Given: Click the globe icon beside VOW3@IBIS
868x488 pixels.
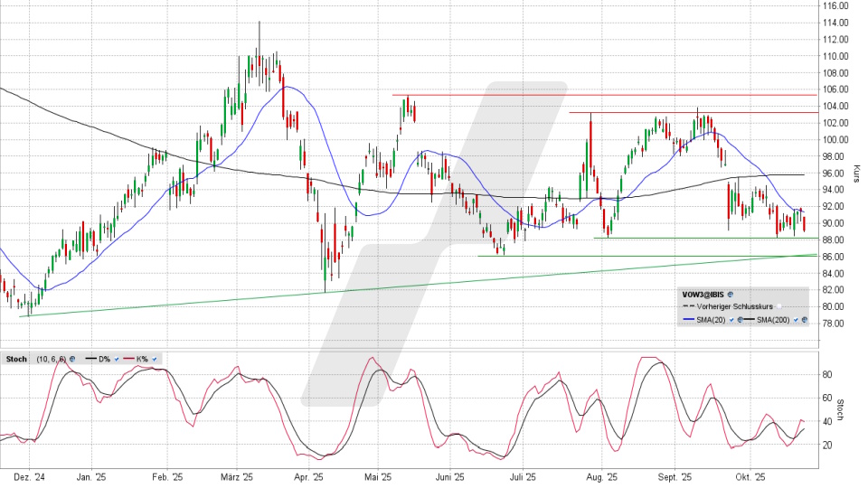Looking at the screenshot, I should pos(731,295).
